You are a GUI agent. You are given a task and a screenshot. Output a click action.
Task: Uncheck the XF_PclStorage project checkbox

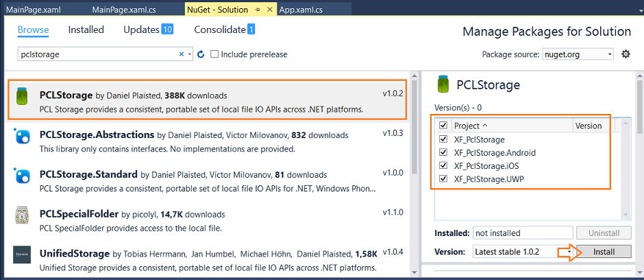point(443,139)
